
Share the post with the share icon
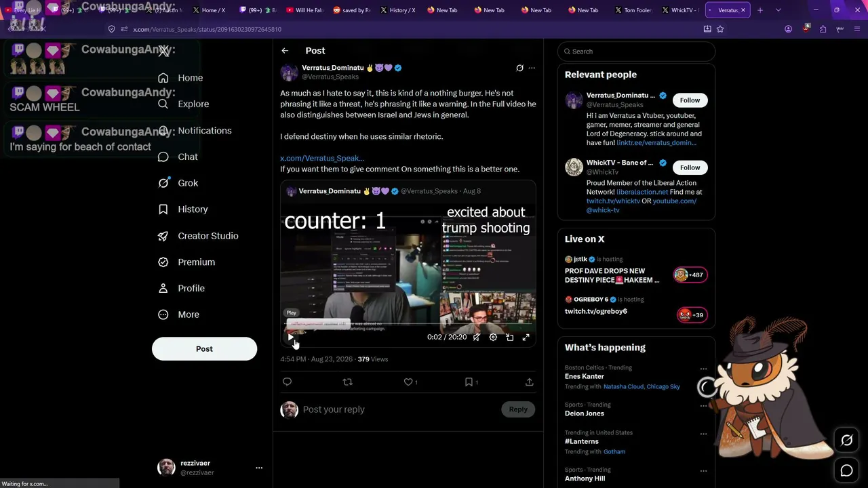529,382
